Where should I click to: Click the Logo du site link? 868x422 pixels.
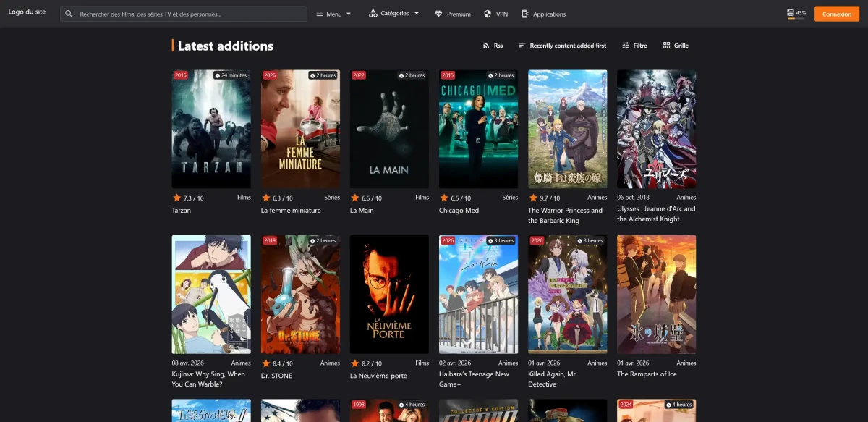[x=27, y=12]
